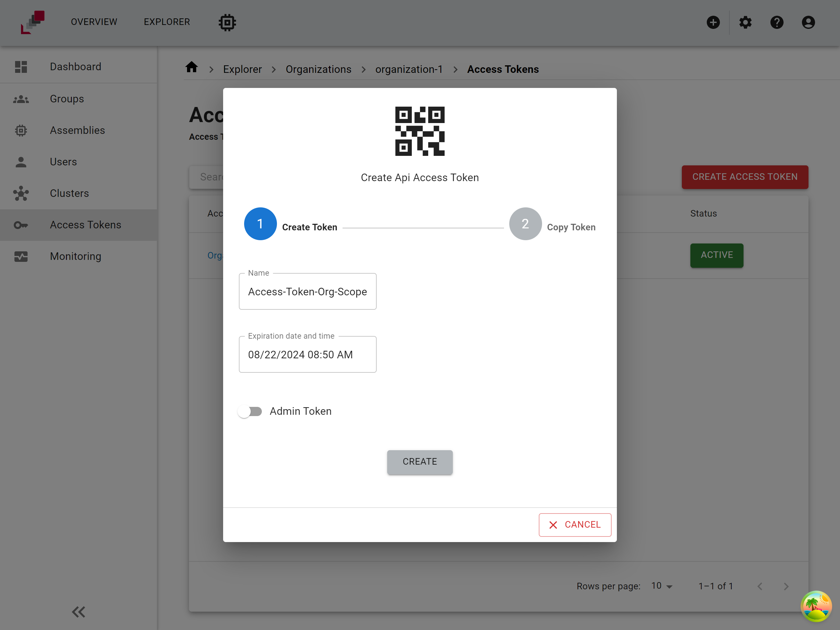
Task: Click the Users person icon
Action: (21, 162)
